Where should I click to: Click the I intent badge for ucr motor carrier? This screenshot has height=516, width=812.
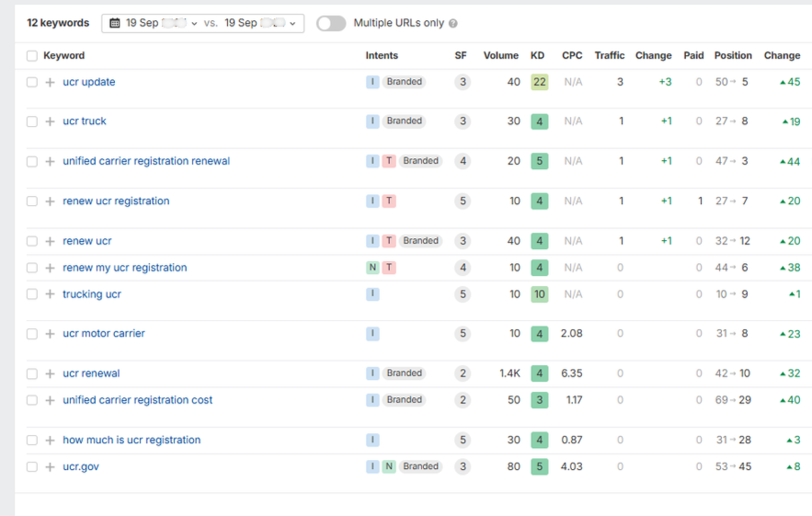[x=372, y=334]
